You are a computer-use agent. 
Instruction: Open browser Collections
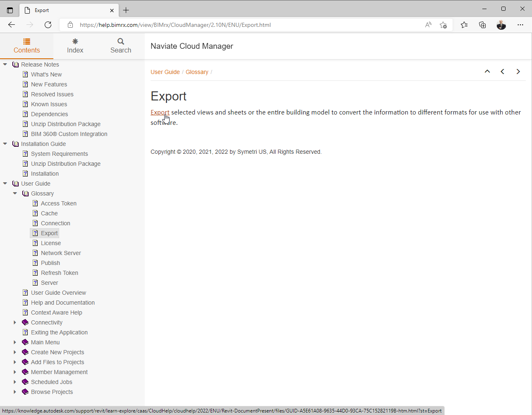pos(482,25)
